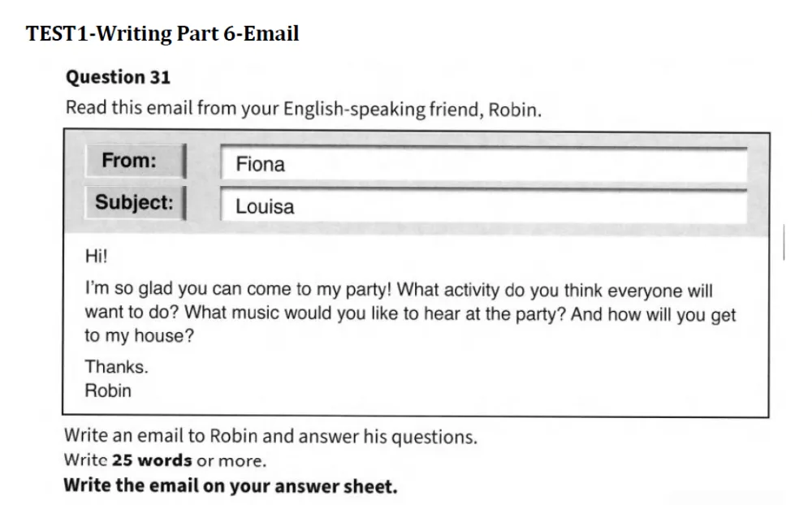Click 'English-speaking friend, Robin' text

[x=412, y=110]
